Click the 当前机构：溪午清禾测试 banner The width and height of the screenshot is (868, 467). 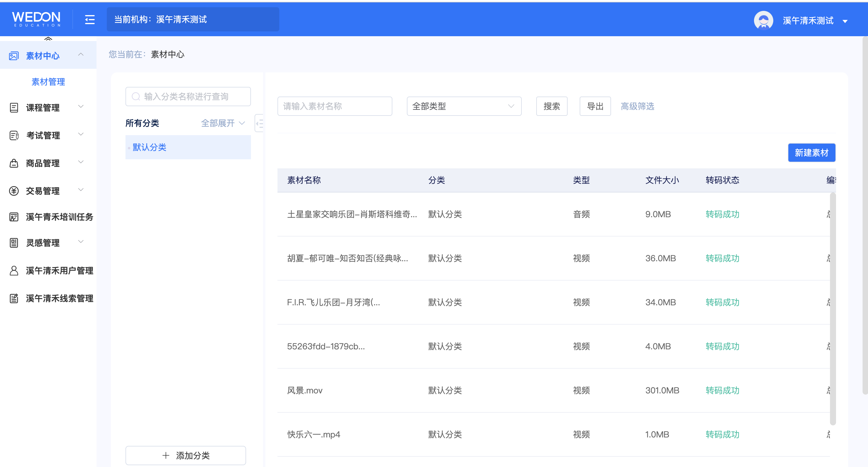pos(193,19)
